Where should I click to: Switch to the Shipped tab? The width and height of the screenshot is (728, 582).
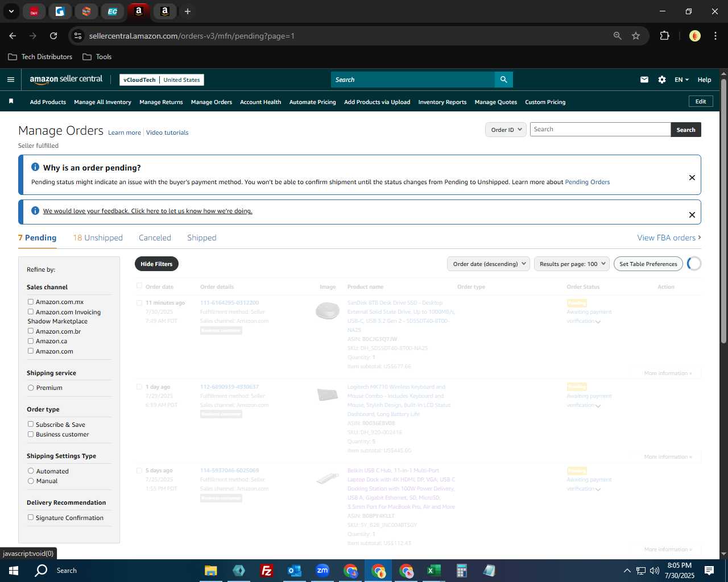coord(202,238)
